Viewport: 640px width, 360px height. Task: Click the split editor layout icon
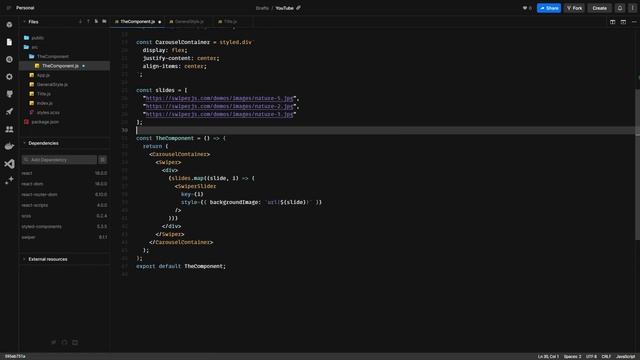click(x=613, y=22)
